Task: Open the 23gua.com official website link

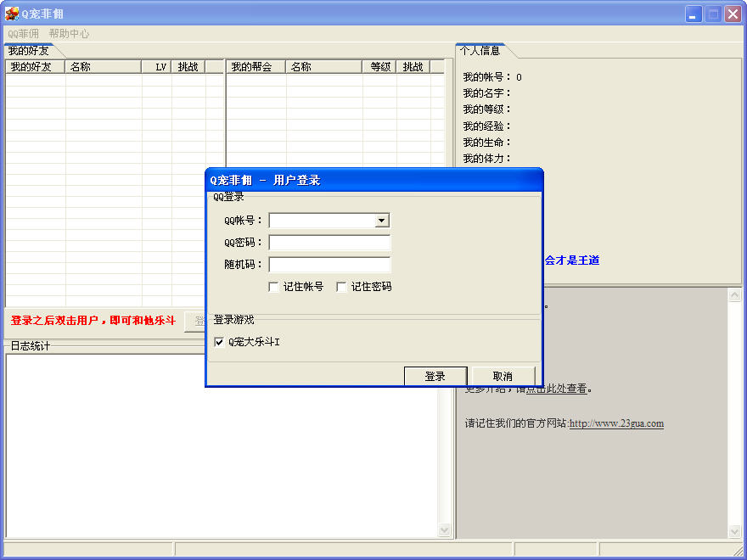Action: (x=616, y=423)
